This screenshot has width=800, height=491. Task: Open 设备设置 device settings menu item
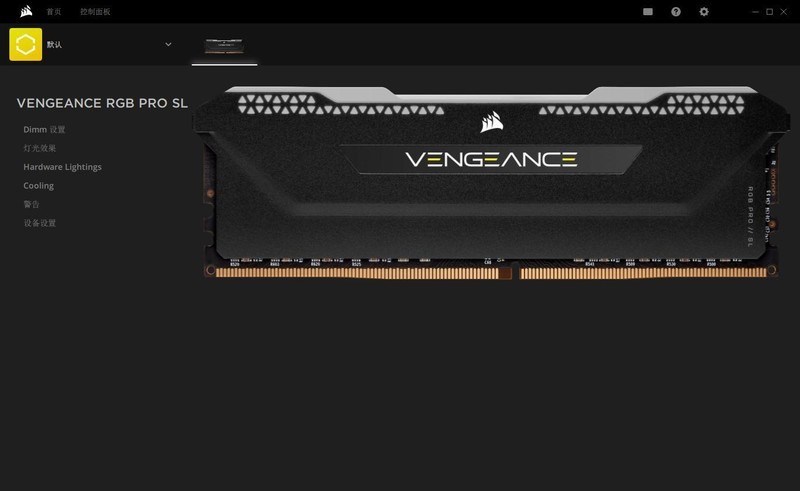tap(39, 223)
